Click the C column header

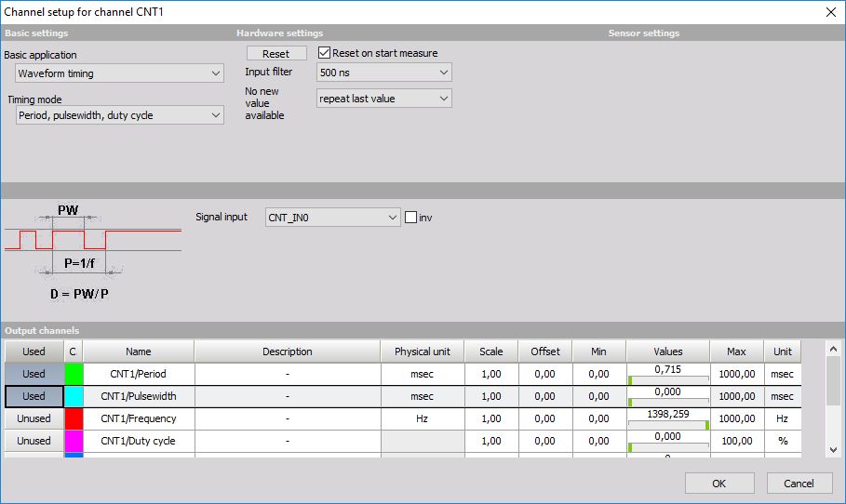tap(73, 351)
